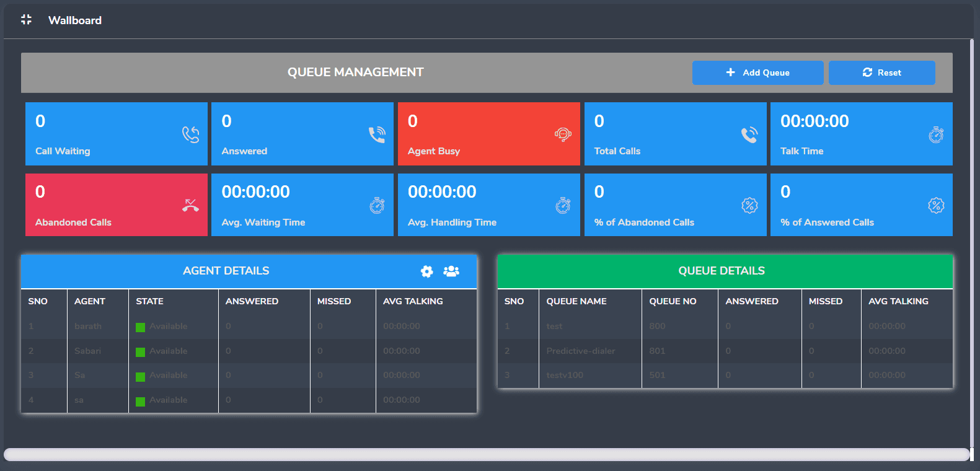
Task: Click the green Available indicator for Sabari
Action: pos(141,352)
